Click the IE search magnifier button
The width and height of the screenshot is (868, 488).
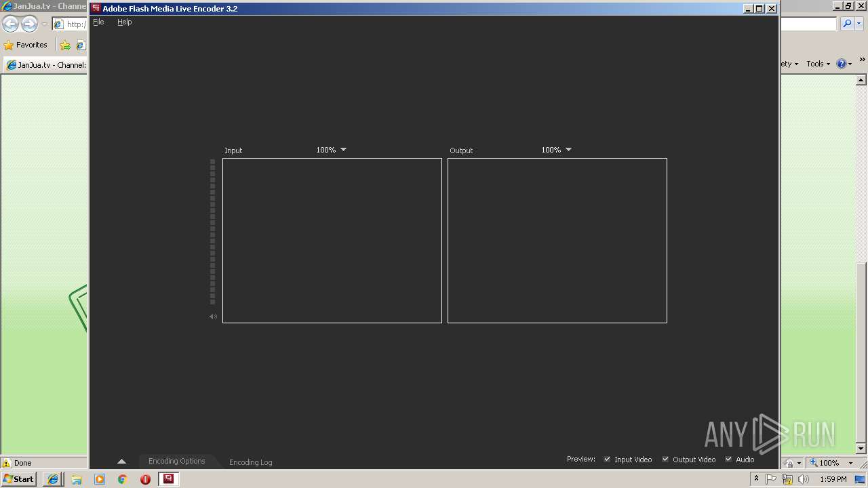[847, 24]
